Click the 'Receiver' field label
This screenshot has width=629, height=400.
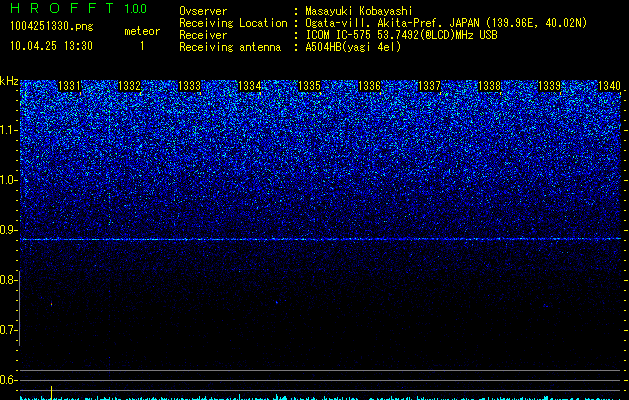(x=203, y=35)
